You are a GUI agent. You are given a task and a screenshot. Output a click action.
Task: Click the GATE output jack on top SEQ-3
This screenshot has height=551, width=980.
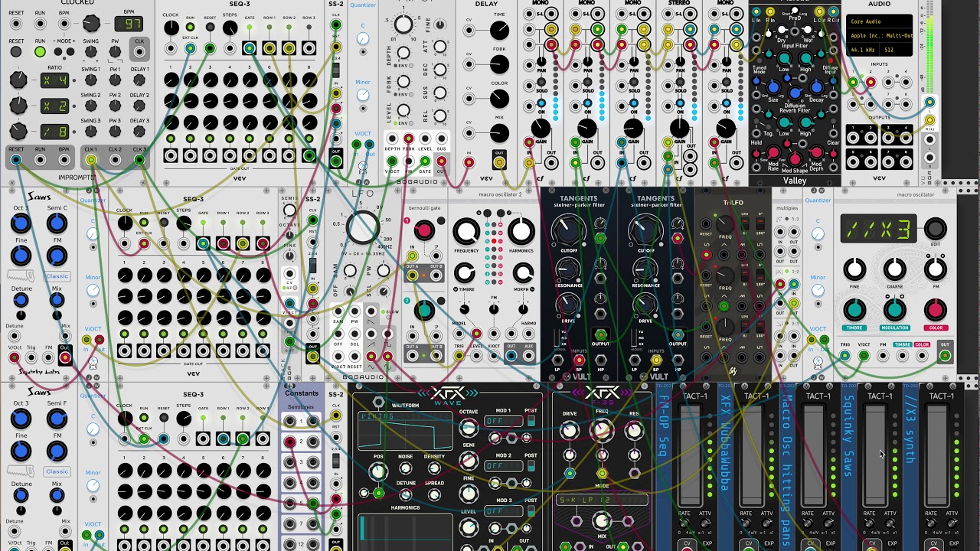(250, 48)
